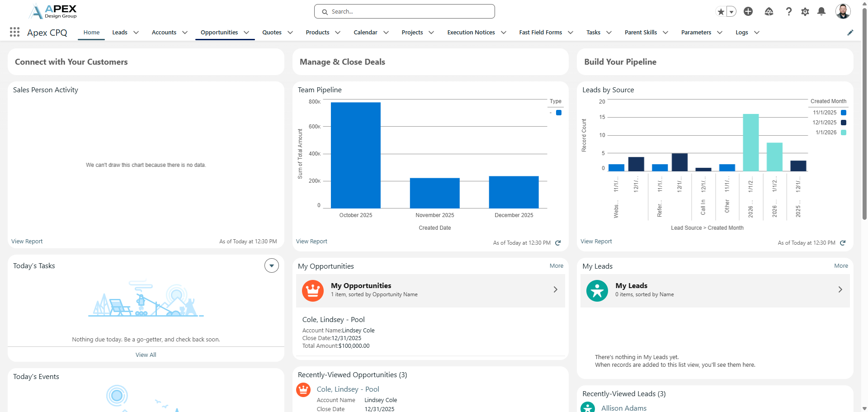
Task: Open the Setup gear icon
Action: [x=805, y=12]
